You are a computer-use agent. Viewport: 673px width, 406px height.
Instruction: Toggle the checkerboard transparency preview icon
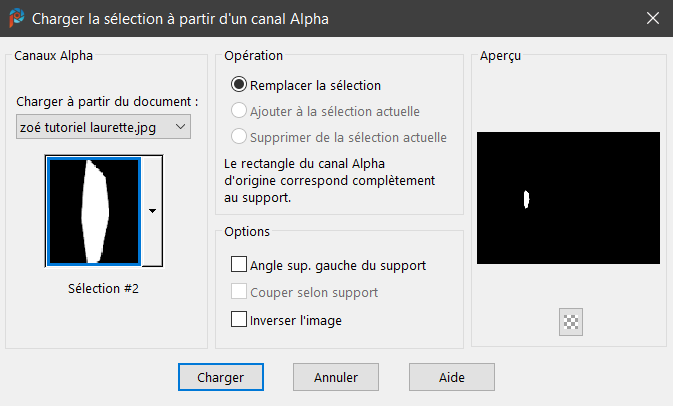572,321
